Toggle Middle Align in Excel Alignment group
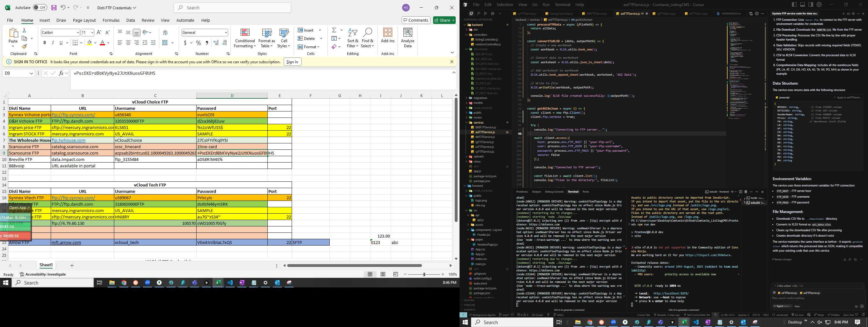The height and width of the screenshot is (327, 868). click(x=128, y=32)
